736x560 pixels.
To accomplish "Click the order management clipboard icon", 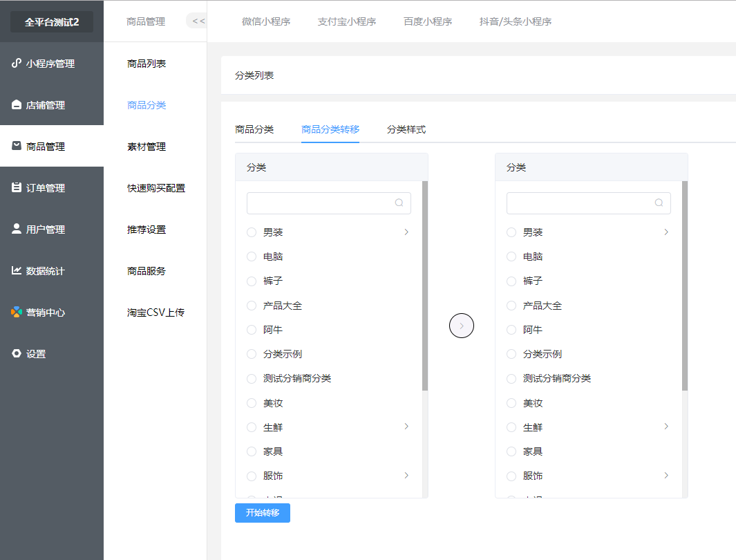I will pos(17,188).
